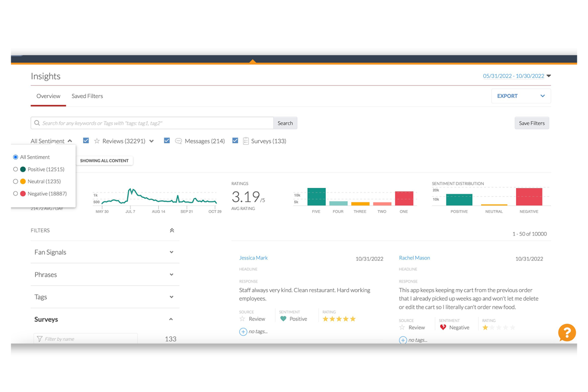This screenshot has height=392, width=588.
Task: Collapse the Surveys filter section
Action: (x=171, y=319)
